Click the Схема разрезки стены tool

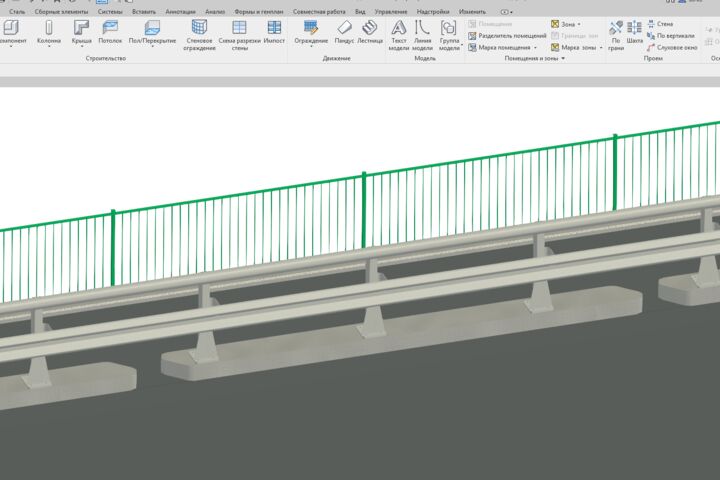[239, 35]
